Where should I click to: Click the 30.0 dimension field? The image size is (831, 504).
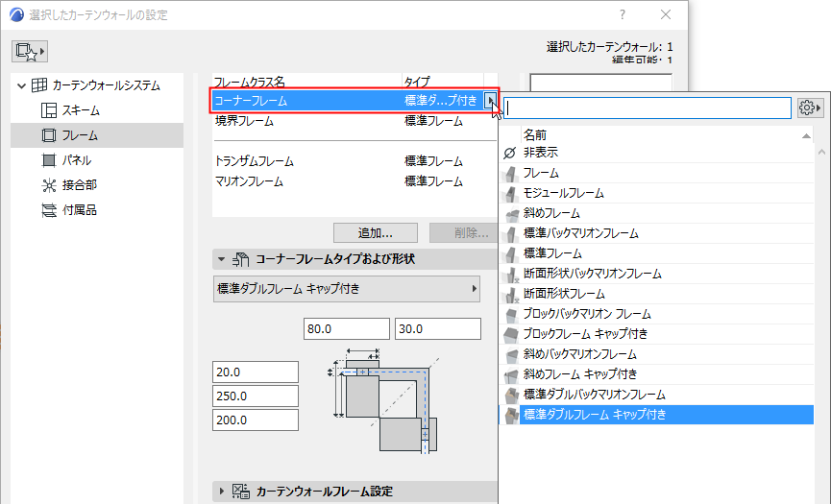(438, 328)
